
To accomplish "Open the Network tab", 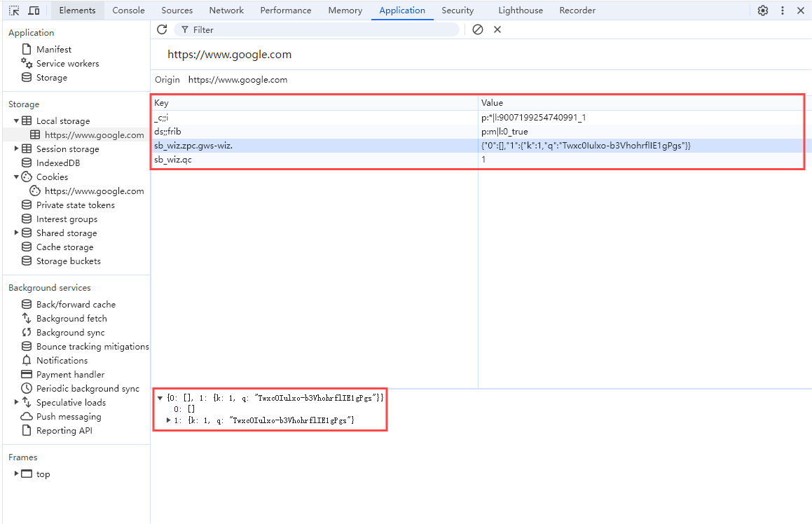I will [226, 11].
